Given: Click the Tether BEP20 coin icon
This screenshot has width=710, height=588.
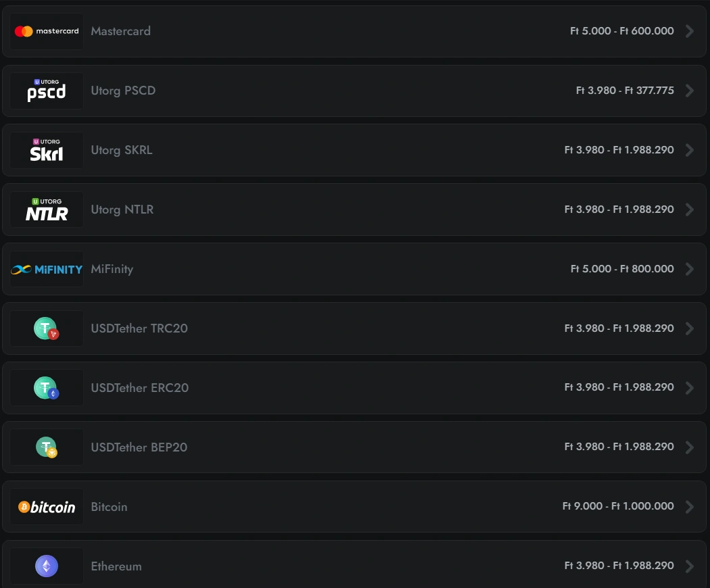Looking at the screenshot, I should pyautogui.click(x=46, y=447).
